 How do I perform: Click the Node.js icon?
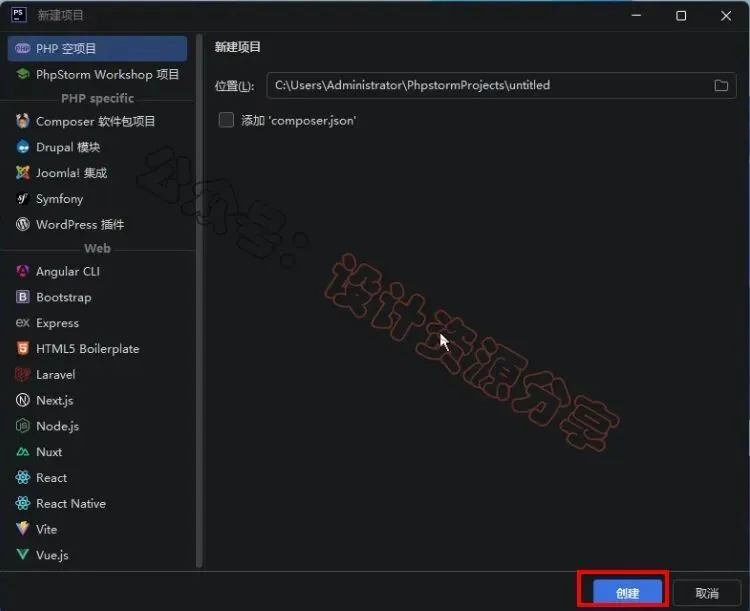point(22,426)
